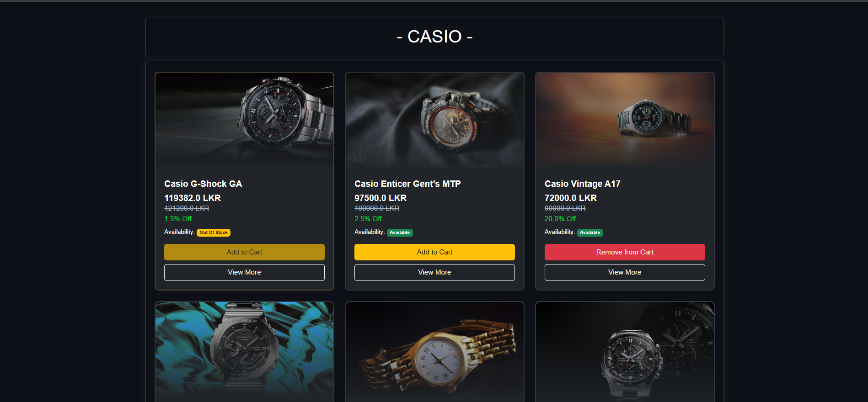
Task: Select the gold bracelet watch image
Action: click(434, 352)
